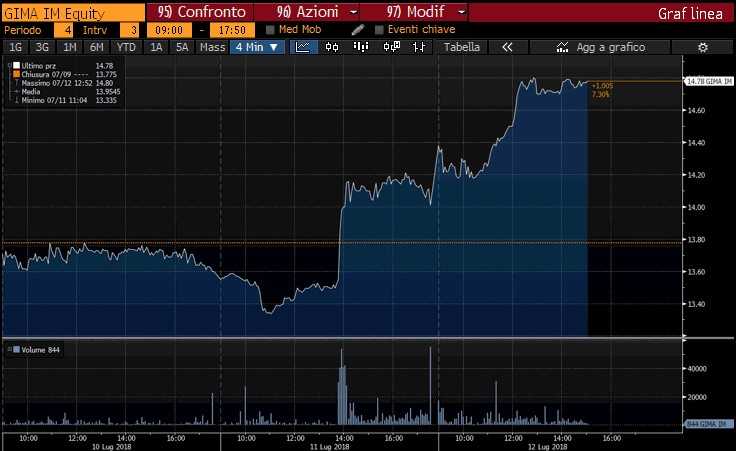Select the 3G time range
Viewport: 736px width, 451px height.
(x=42, y=47)
